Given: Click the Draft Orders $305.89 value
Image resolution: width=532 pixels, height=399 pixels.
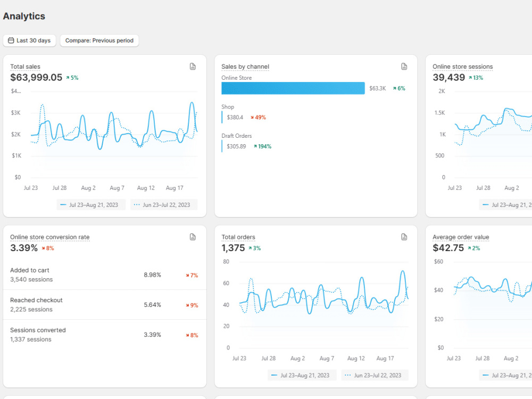Looking at the screenshot, I should point(237,146).
